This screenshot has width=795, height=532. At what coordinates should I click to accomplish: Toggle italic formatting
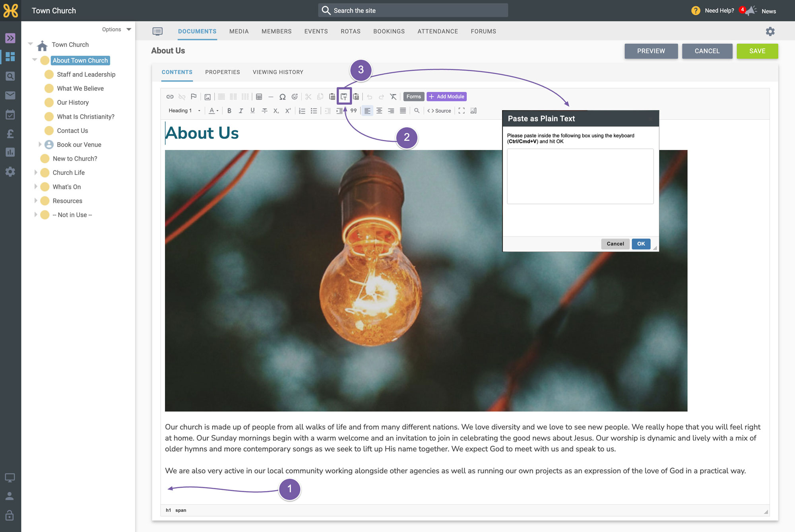[x=241, y=111]
